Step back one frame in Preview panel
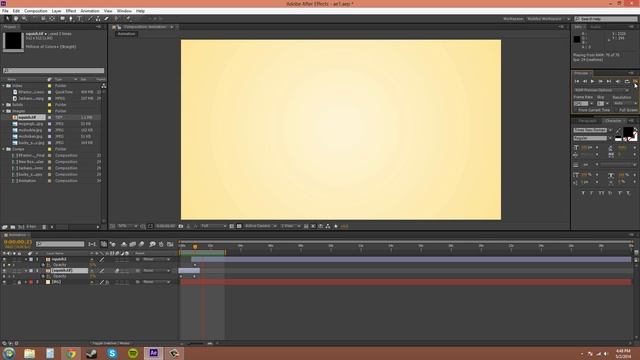 (x=584, y=82)
